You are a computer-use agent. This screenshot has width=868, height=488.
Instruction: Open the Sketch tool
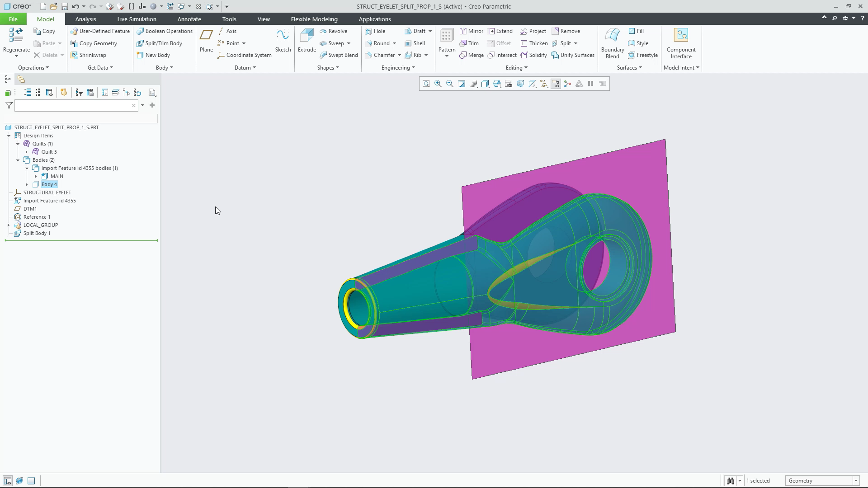(283, 41)
